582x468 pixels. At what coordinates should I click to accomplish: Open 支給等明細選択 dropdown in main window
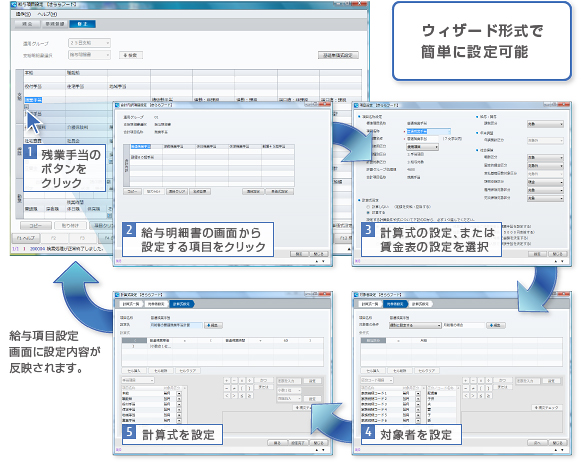coord(89,55)
